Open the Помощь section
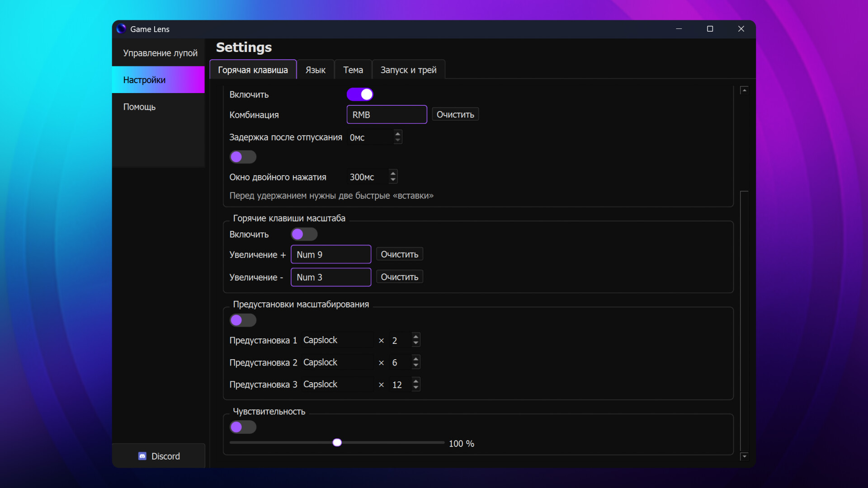This screenshot has height=488, width=868. coord(139,107)
